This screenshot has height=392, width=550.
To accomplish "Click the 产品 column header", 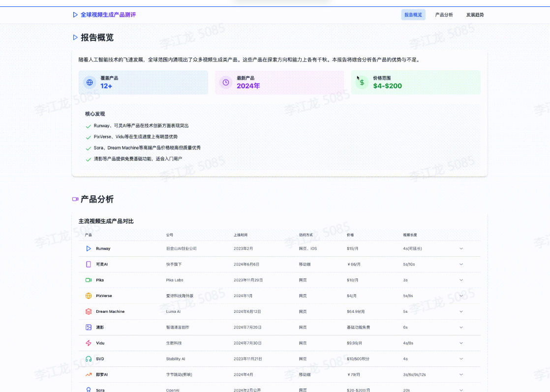I will 89,235.
